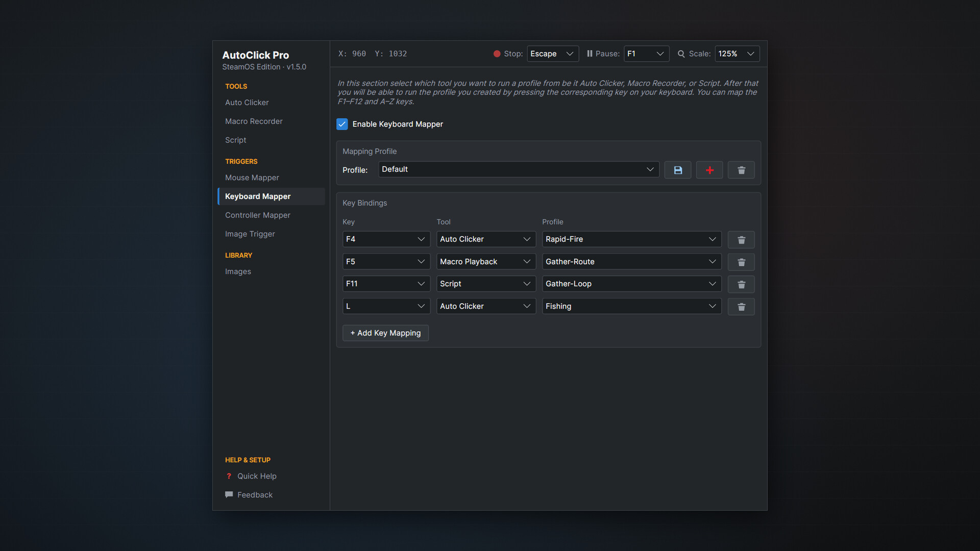Click the pause bars icon beside Pause

tap(590, 54)
